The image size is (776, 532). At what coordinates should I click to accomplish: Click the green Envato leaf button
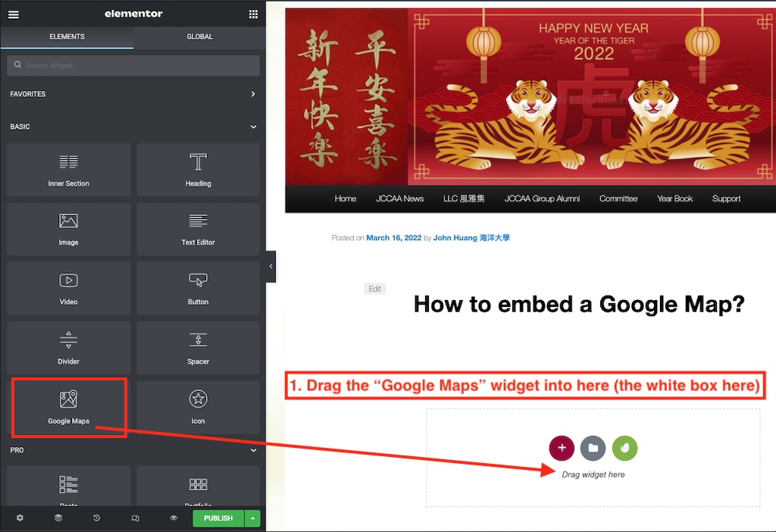[x=624, y=448]
